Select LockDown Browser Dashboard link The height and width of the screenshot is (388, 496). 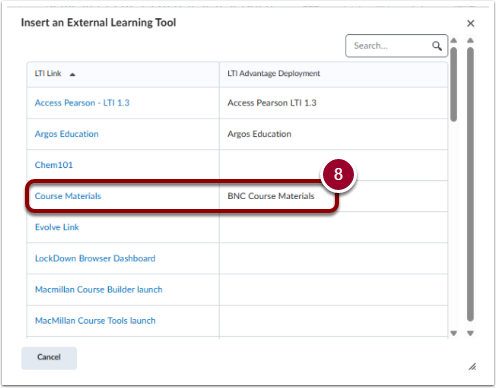point(95,258)
